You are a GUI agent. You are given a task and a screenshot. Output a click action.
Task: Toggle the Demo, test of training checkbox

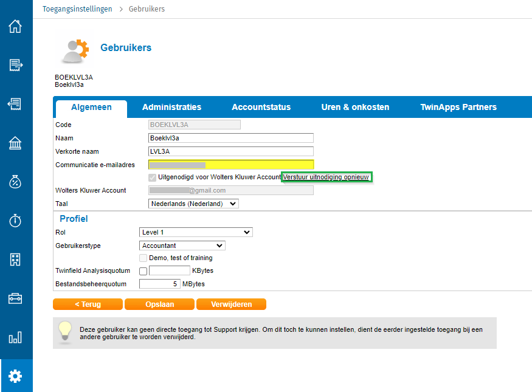(143, 258)
